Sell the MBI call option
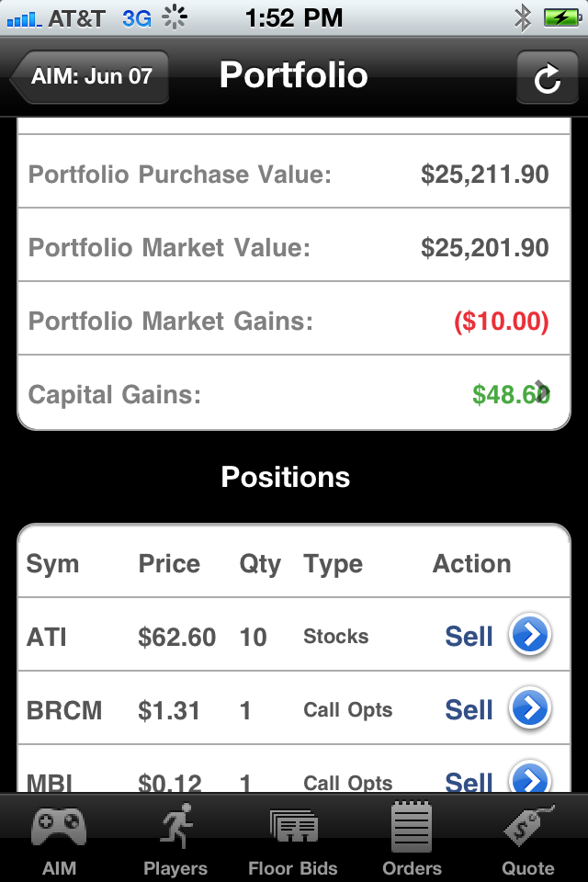The height and width of the screenshot is (882, 588). tap(469, 781)
